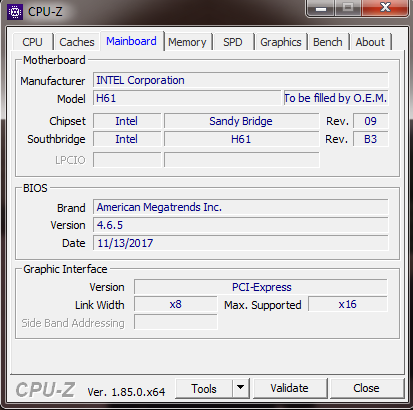Click the Tools button
The height and width of the screenshot is (410, 413).
[204, 388]
